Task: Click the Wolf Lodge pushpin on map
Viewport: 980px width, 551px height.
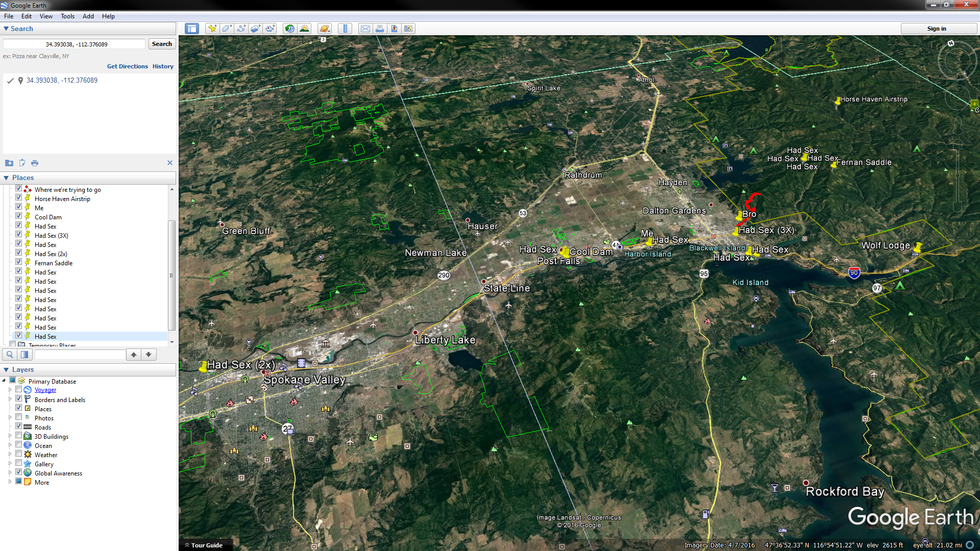Action: (x=918, y=248)
